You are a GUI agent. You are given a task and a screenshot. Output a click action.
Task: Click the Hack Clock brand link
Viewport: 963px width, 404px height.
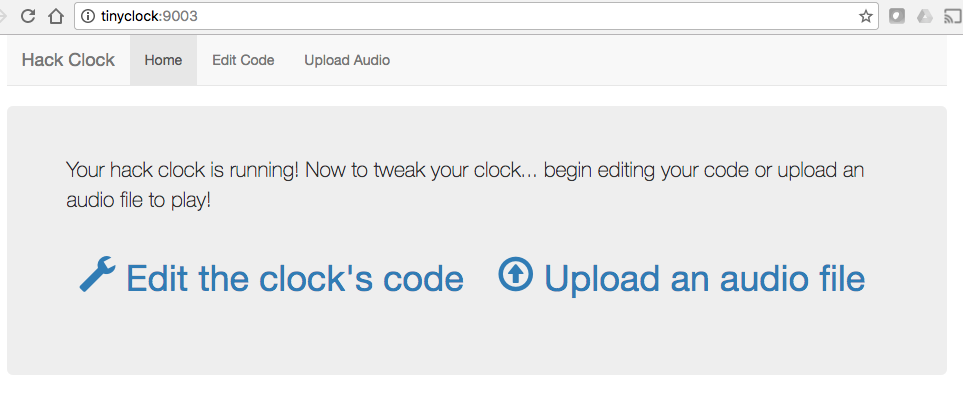coord(68,60)
